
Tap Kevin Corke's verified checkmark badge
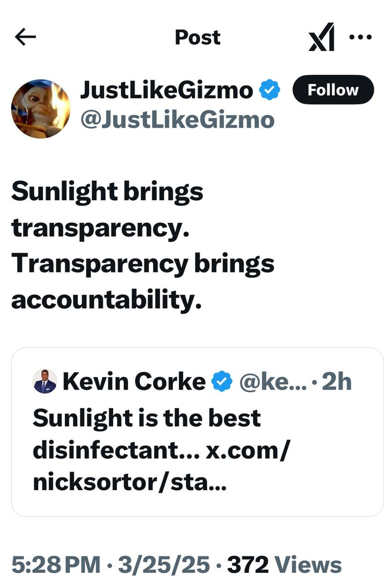click(x=221, y=382)
